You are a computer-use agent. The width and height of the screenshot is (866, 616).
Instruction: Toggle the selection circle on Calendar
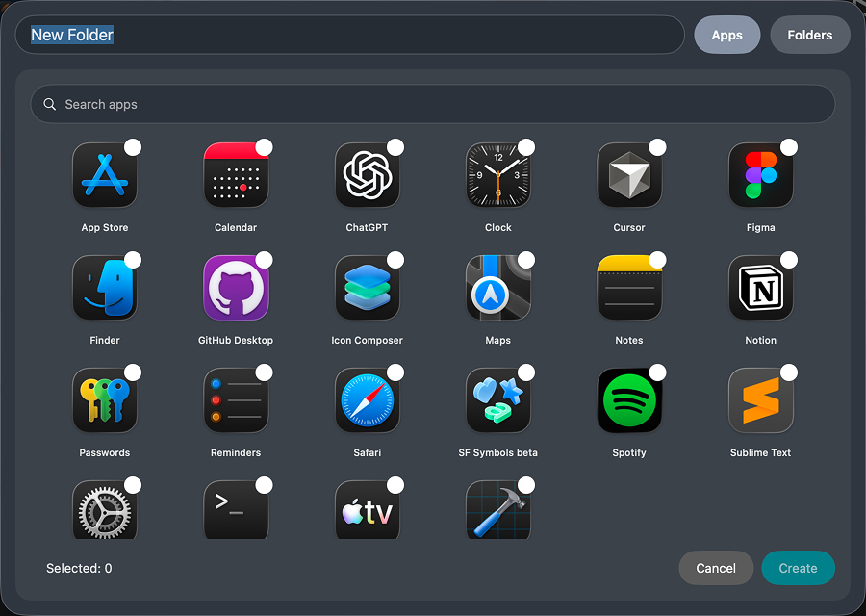tap(265, 147)
